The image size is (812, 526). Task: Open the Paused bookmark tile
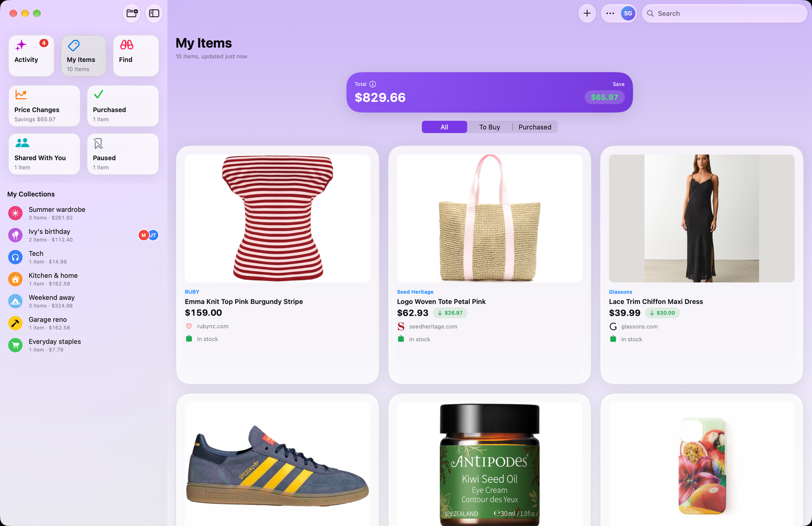click(123, 154)
